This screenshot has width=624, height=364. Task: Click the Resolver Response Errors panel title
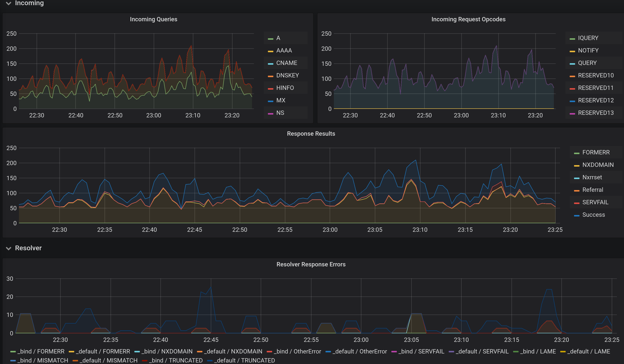[x=311, y=264]
